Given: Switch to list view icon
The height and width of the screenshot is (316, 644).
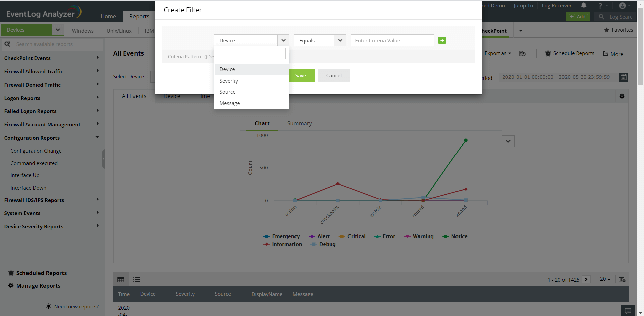Looking at the screenshot, I should tap(136, 280).
